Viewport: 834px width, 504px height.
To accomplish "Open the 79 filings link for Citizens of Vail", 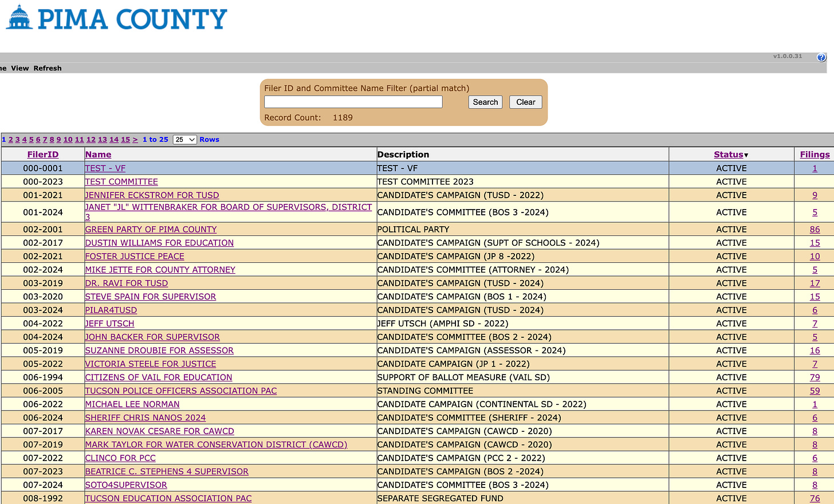I will (815, 377).
